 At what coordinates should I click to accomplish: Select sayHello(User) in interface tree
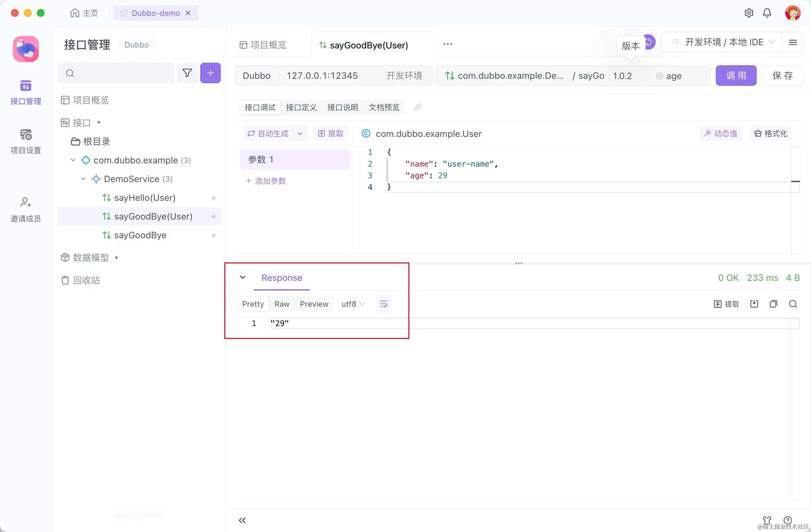(145, 198)
